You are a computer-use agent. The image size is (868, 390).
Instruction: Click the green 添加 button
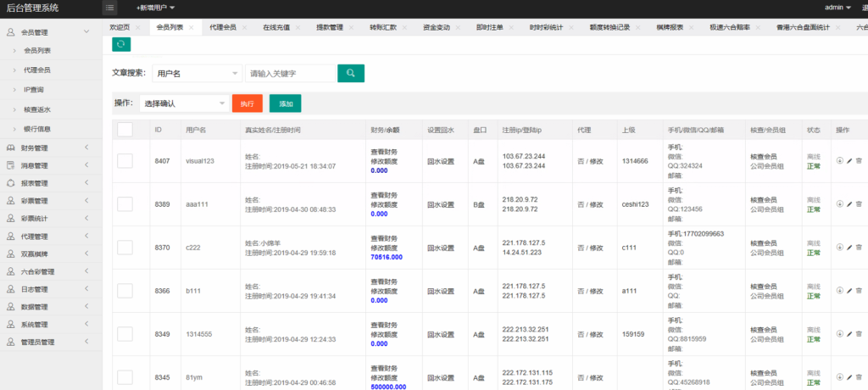(x=285, y=103)
